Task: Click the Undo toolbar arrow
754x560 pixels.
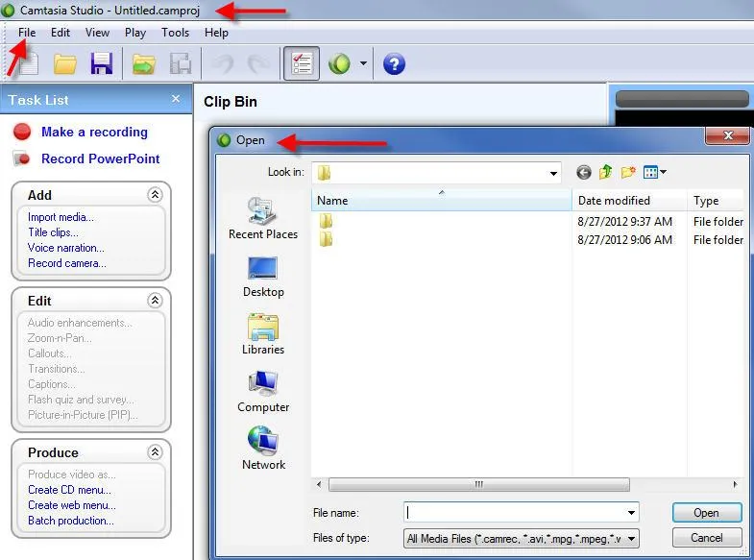Action: click(x=224, y=63)
